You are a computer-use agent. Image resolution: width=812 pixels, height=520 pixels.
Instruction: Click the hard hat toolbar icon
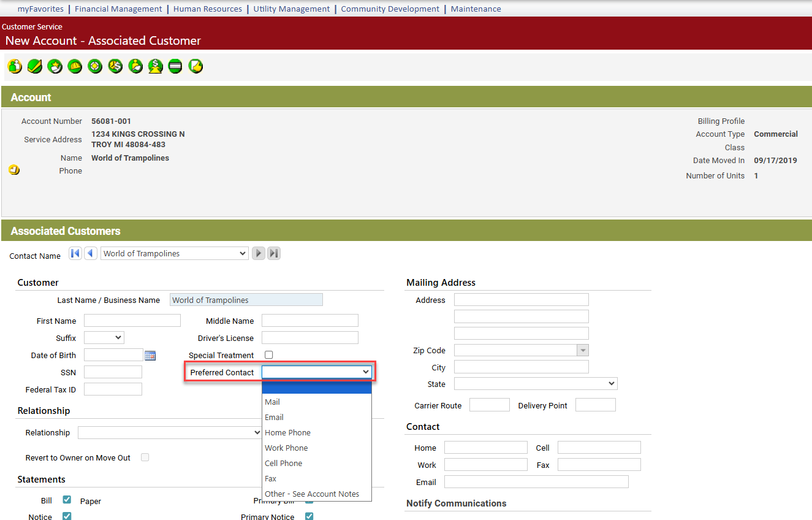point(75,66)
